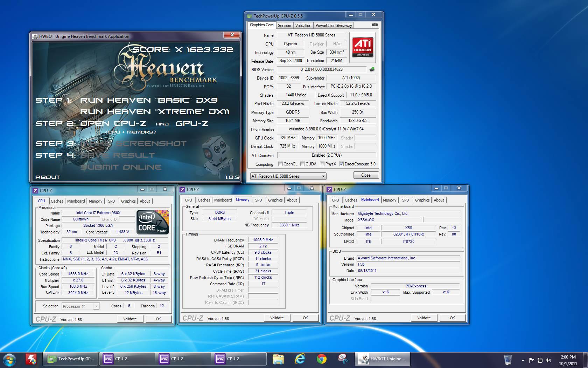Click the CPU-Z Memory window title icon
The image size is (588, 368).
coord(182,190)
